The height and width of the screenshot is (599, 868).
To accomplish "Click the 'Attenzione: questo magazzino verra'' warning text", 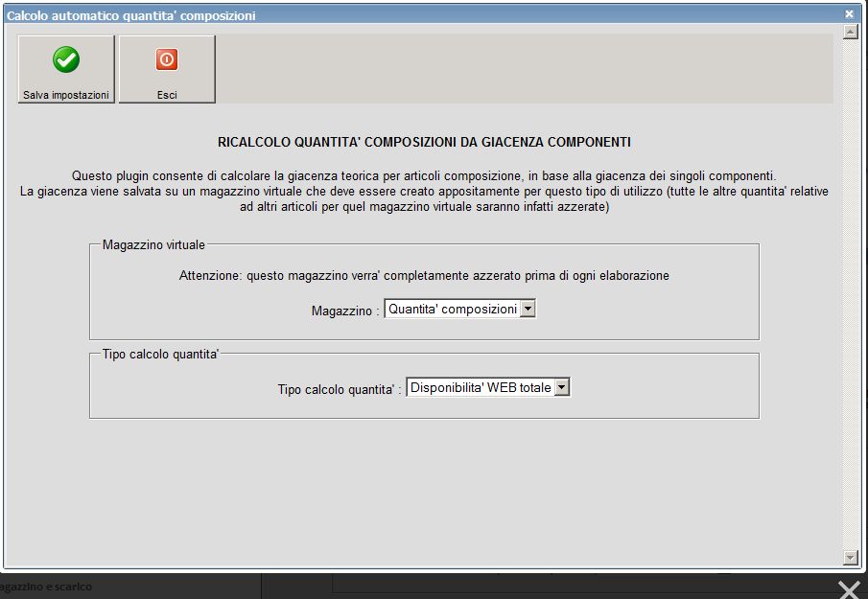I will [424, 275].
